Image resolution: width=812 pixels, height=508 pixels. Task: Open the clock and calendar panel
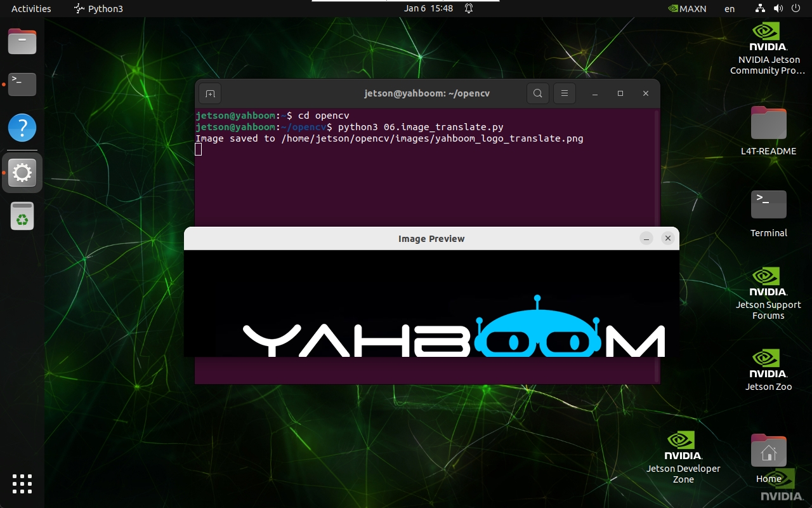429,9
